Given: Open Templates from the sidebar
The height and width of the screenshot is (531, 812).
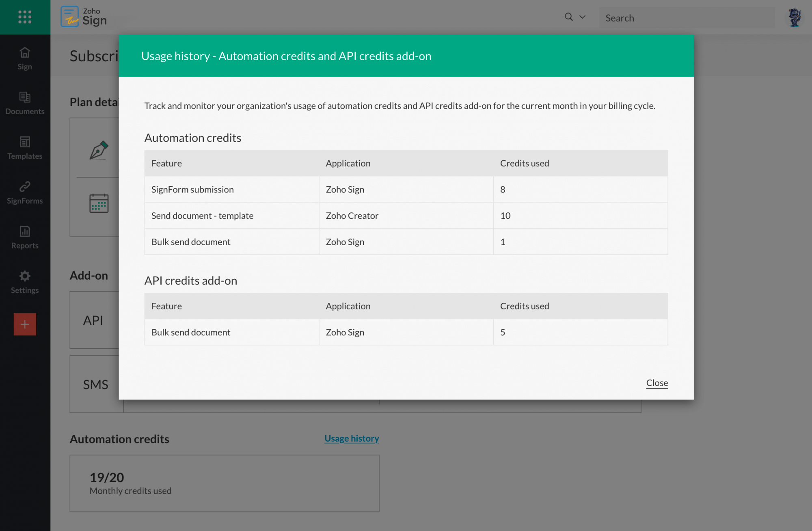Looking at the screenshot, I should pos(25,148).
